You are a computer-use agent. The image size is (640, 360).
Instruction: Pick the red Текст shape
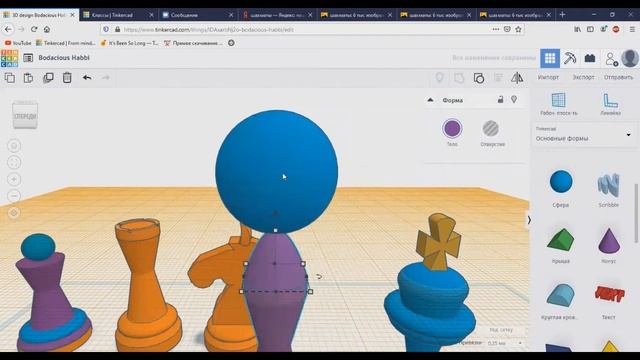click(x=609, y=294)
